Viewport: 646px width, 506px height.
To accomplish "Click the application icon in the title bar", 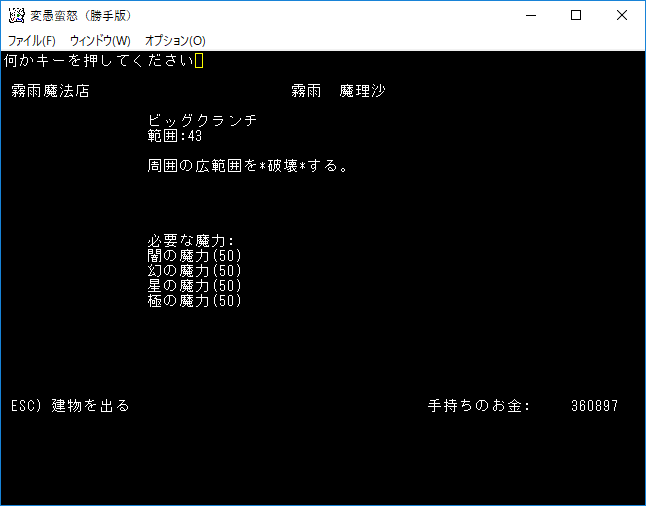I will [x=16, y=15].
